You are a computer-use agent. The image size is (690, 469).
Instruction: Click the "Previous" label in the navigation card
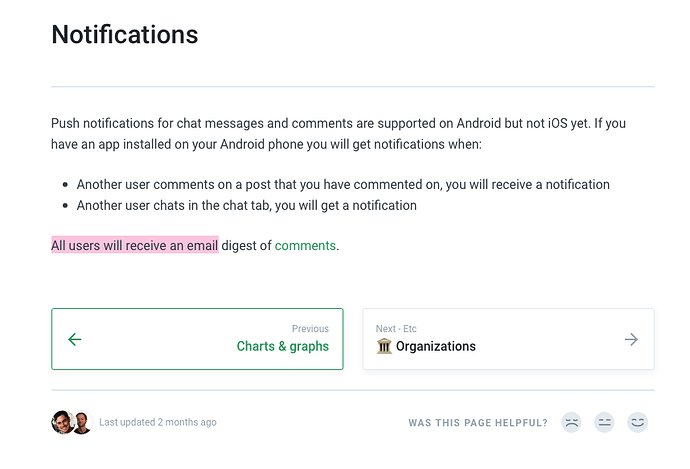(x=310, y=328)
